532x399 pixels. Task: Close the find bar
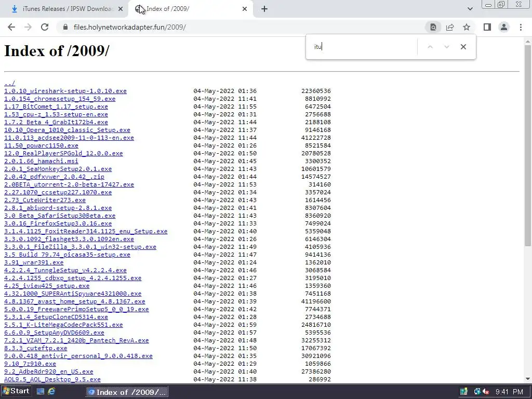tap(463, 47)
